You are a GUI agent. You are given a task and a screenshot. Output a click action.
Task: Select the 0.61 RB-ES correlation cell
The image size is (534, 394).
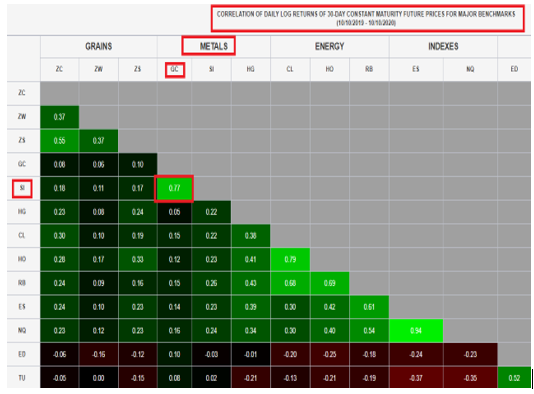pos(369,307)
